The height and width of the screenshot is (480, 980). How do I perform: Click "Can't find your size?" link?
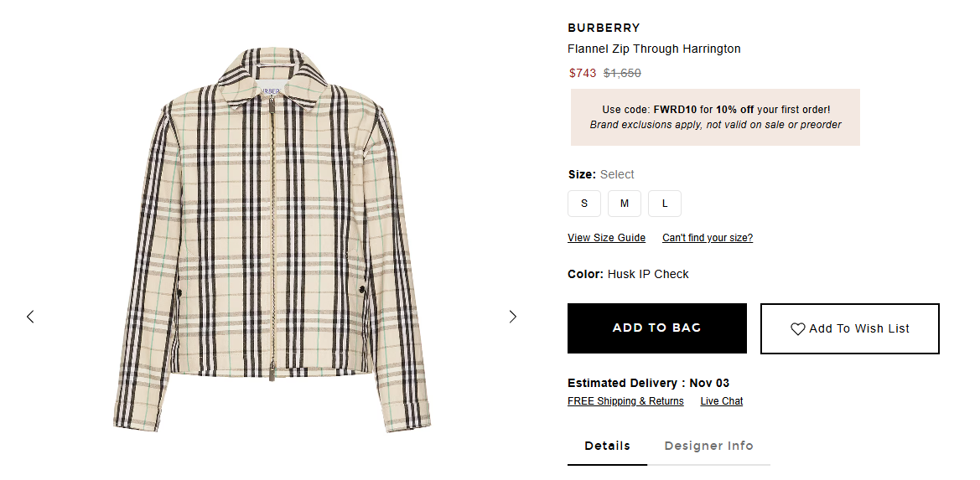click(708, 238)
